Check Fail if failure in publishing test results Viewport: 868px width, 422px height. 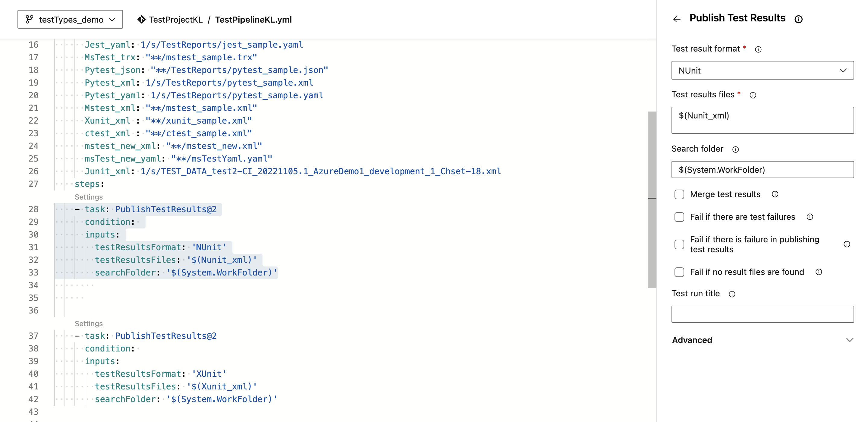(679, 244)
